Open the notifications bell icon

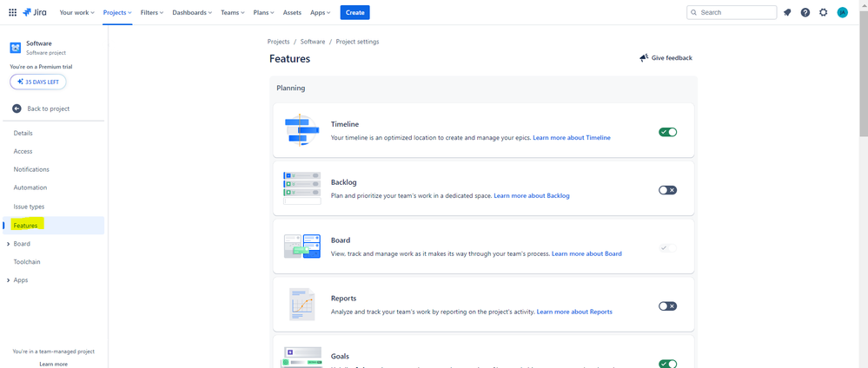[787, 12]
